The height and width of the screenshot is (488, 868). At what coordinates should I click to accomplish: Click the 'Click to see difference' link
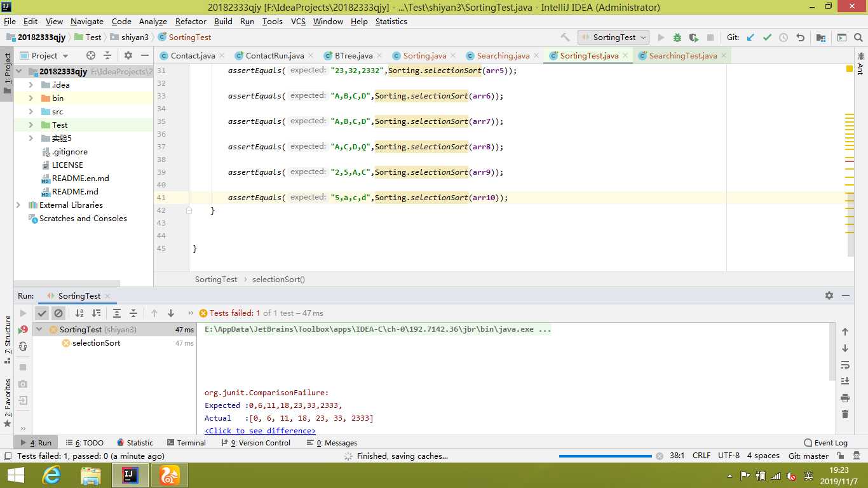(x=260, y=430)
